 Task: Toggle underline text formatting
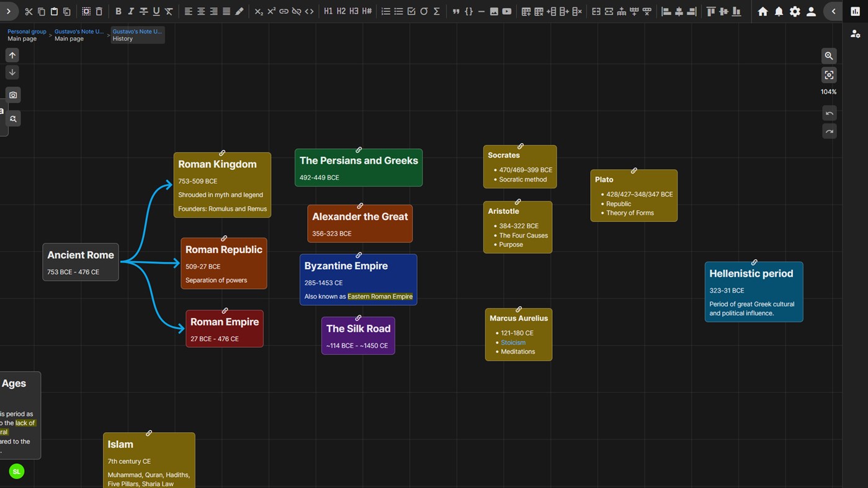click(156, 11)
